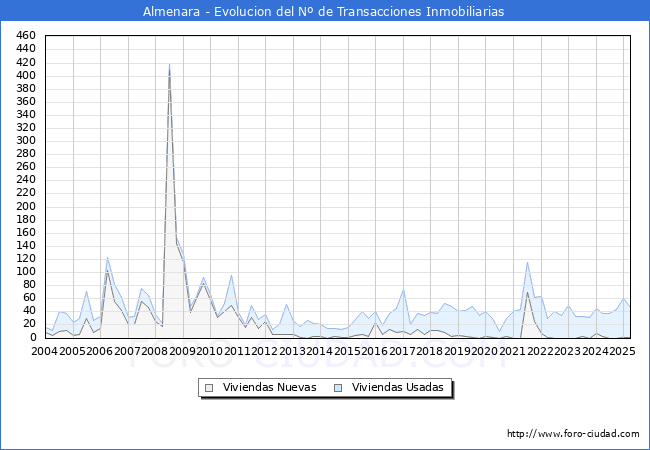Click the 2008 peak of the chart
This screenshot has width=650, height=450.
click(x=170, y=64)
